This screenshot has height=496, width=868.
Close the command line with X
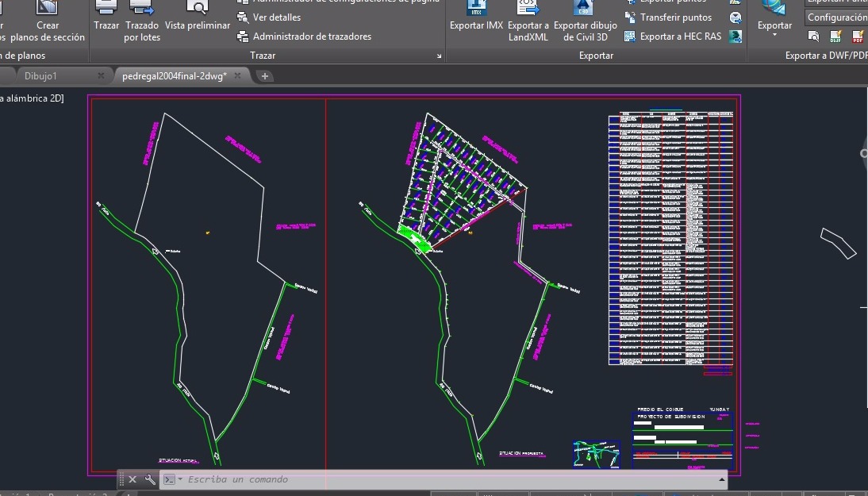click(x=133, y=479)
